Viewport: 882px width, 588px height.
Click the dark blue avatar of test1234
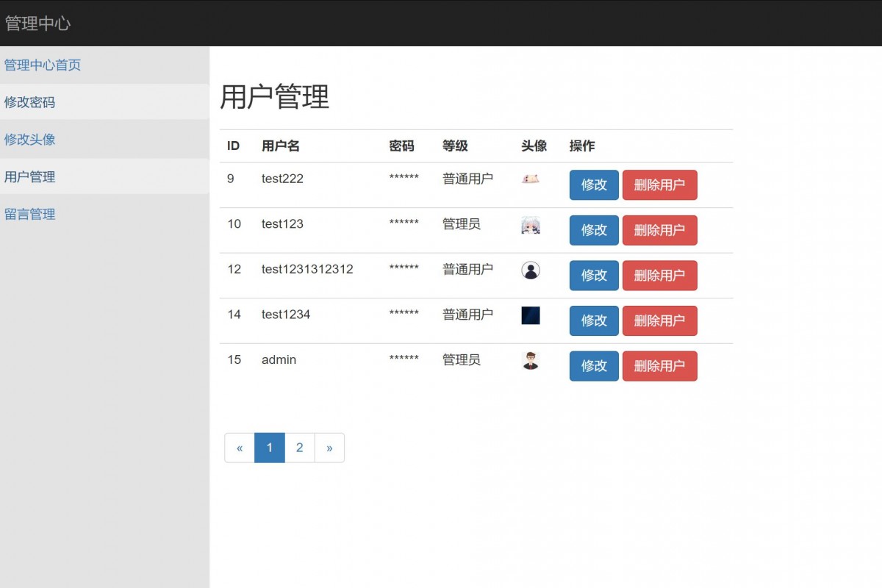pyautogui.click(x=530, y=315)
